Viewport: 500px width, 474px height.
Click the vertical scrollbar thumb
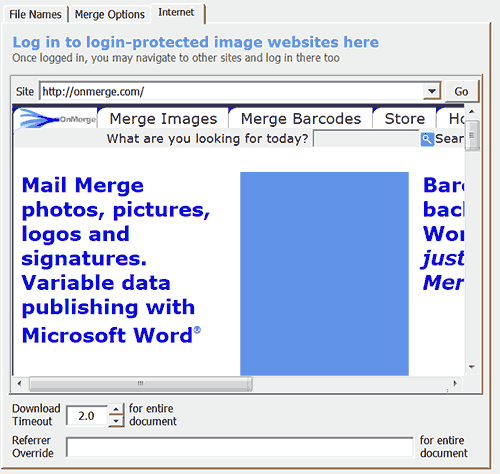(472, 135)
